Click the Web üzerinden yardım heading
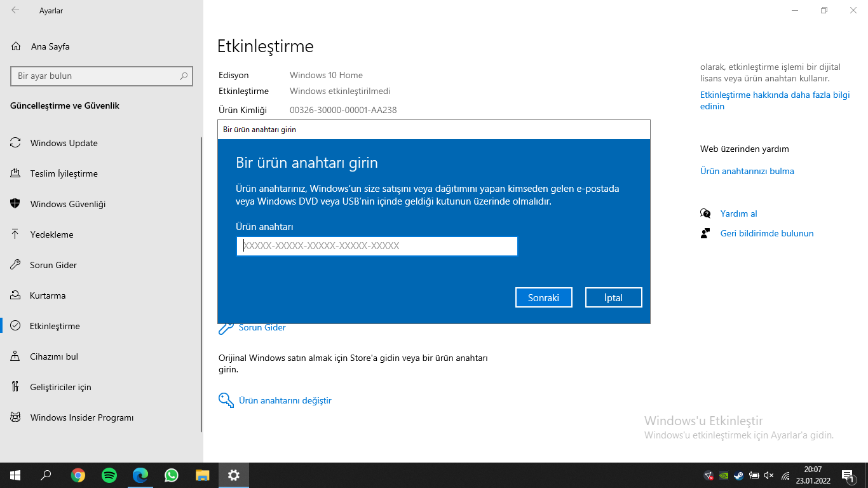 click(745, 149)
